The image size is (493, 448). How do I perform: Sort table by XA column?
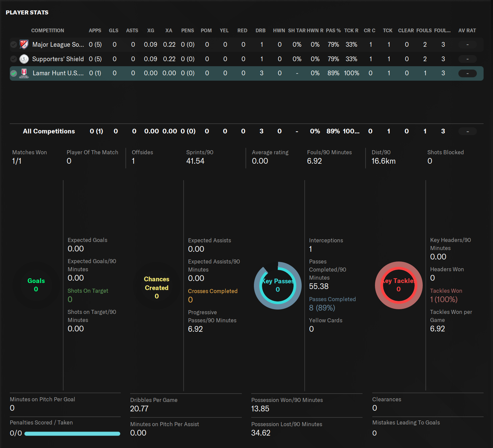pyautogui.click(x=169, y=31)
